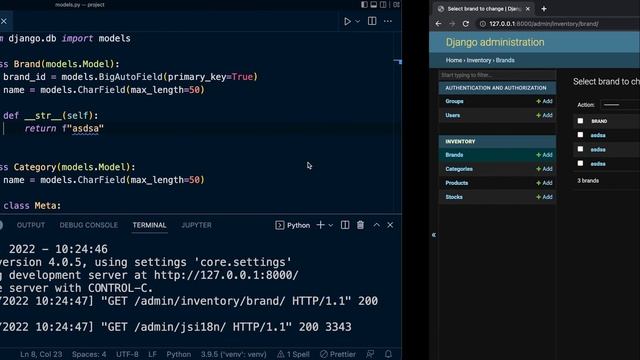Focus the Start typing to filter field

[497, 75]
